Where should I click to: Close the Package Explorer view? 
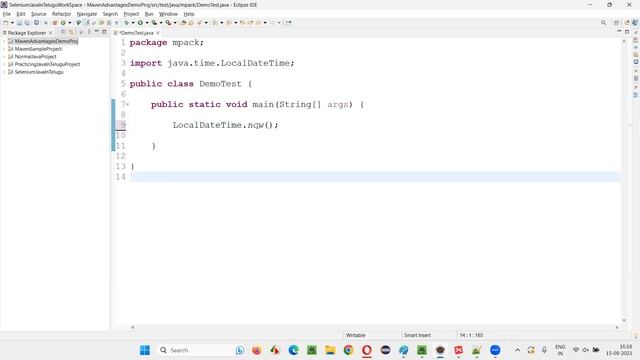tap(51, 33)
